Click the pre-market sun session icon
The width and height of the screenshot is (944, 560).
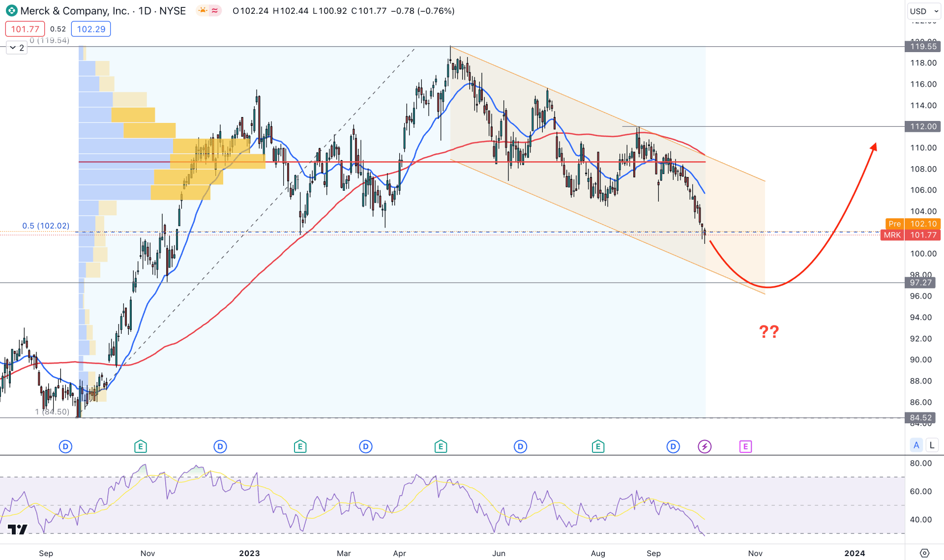tap(203, 11)
